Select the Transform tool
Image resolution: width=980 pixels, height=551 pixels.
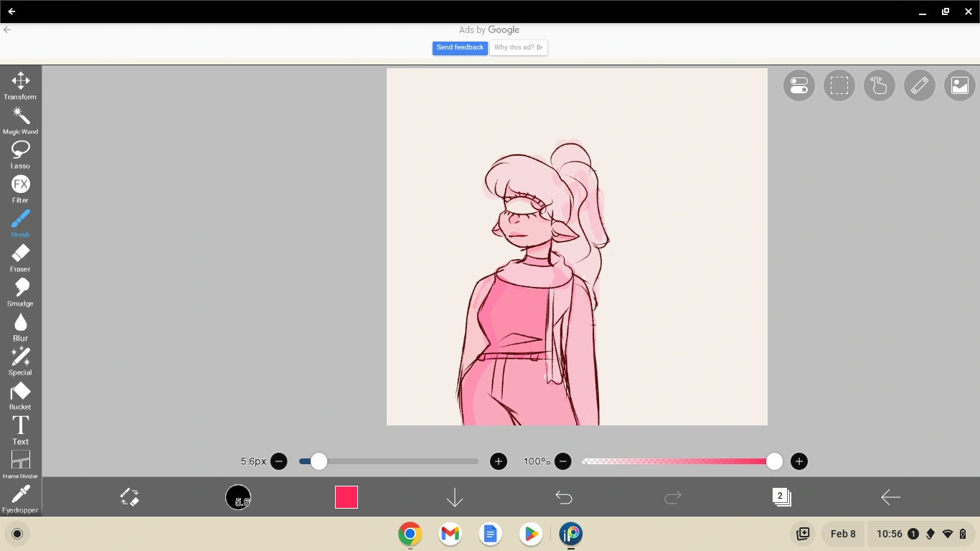(20, 81)
